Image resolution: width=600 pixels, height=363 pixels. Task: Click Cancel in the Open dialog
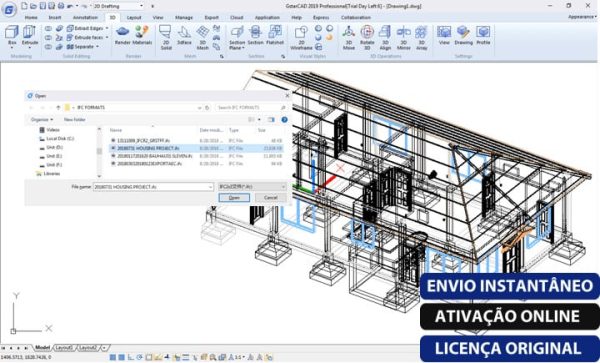pyautogui.click(x=271, y=198)
